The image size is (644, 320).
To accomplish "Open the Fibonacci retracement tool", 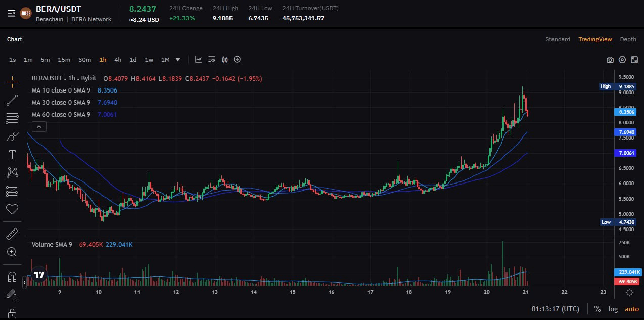I will click(x=12, y=118).
